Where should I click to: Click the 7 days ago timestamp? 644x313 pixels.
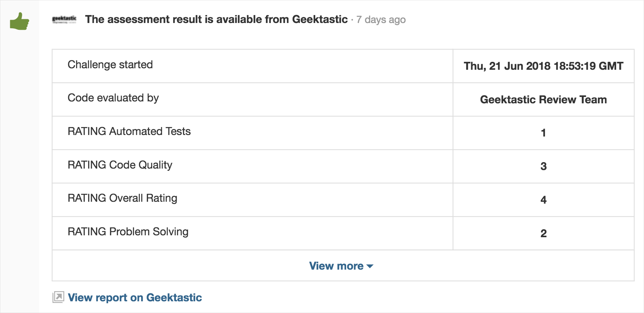(x=381, y=20)
